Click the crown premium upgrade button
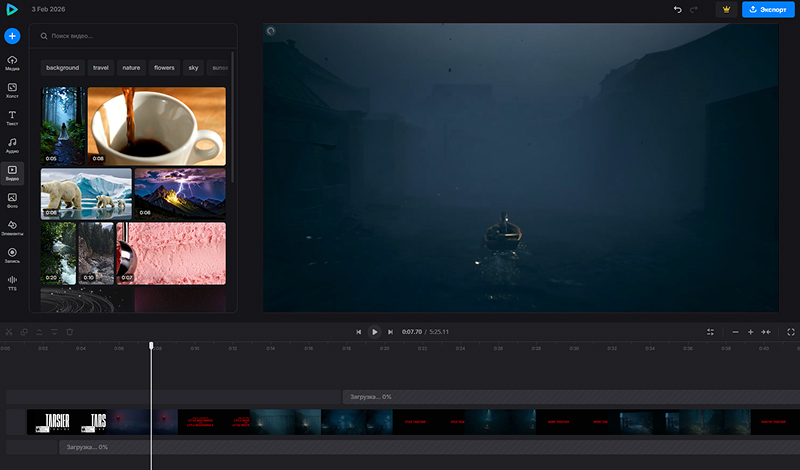This screenshot has width=800, height=470. click(x=727, y=9)
